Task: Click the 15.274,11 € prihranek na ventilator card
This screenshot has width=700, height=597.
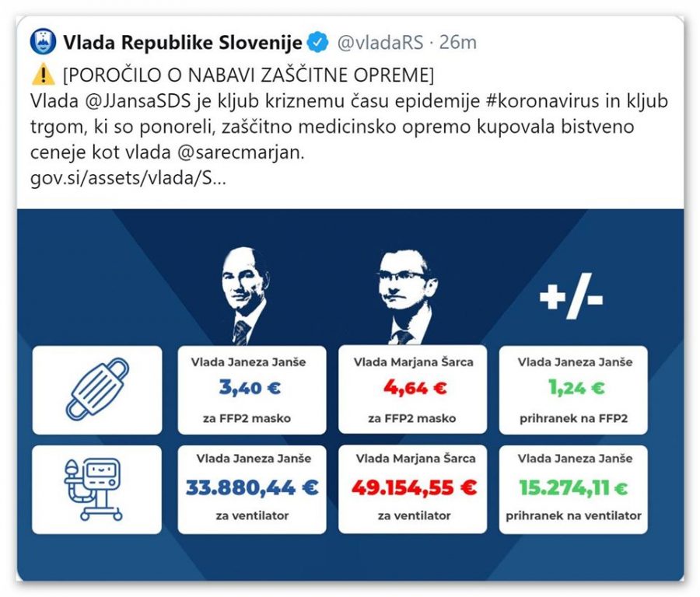Action: (x=573, y=490)
